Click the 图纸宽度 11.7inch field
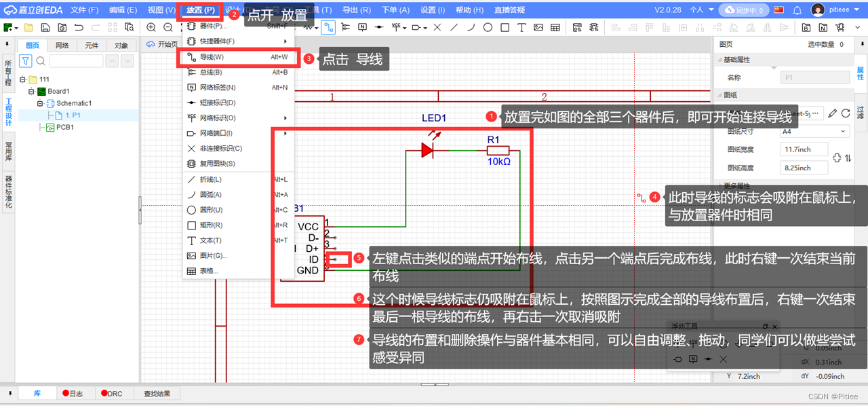 (804, 149)
